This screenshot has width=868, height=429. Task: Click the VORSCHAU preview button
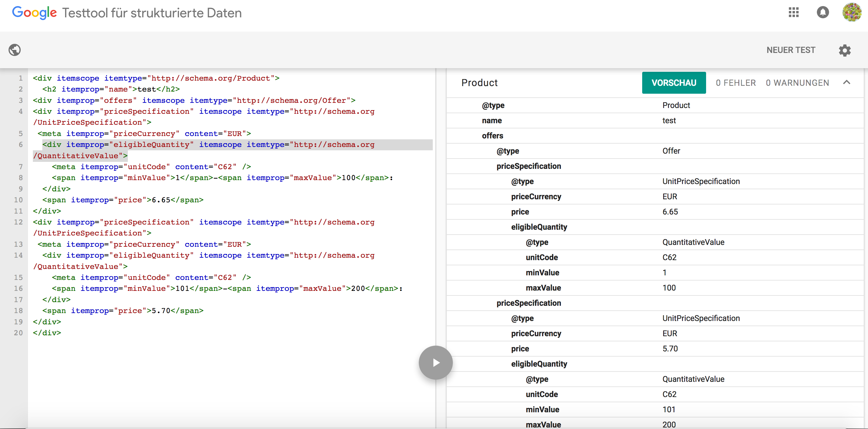click(x=674, y=83)
